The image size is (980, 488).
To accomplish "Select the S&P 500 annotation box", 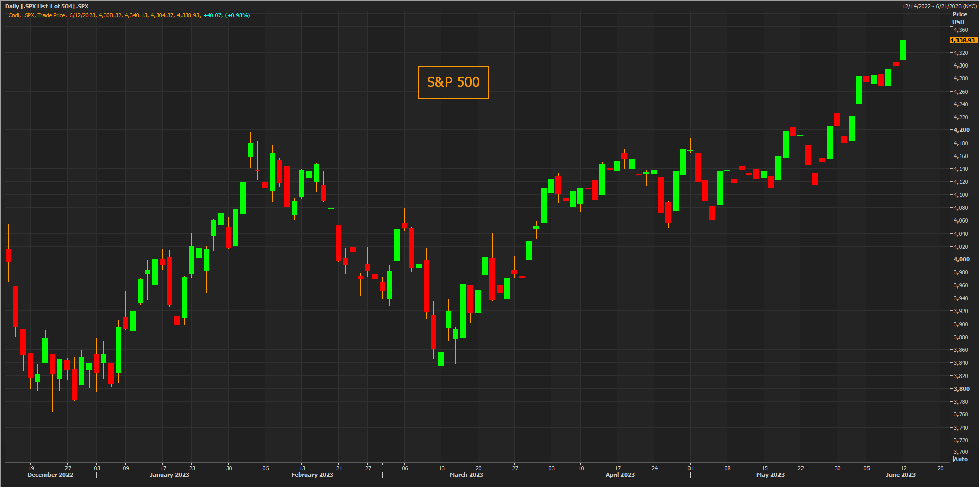I will (453, 82).
